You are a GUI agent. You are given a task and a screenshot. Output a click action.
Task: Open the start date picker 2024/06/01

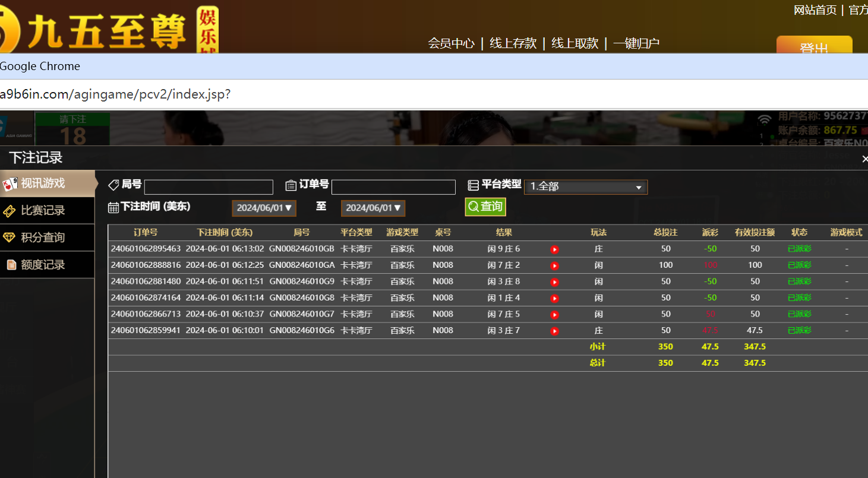pos(264,208)
